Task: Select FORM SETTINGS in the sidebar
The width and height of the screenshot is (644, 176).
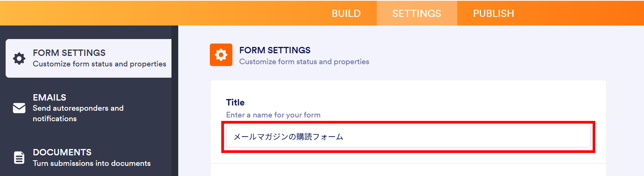Action: click(x=69, y=53)
